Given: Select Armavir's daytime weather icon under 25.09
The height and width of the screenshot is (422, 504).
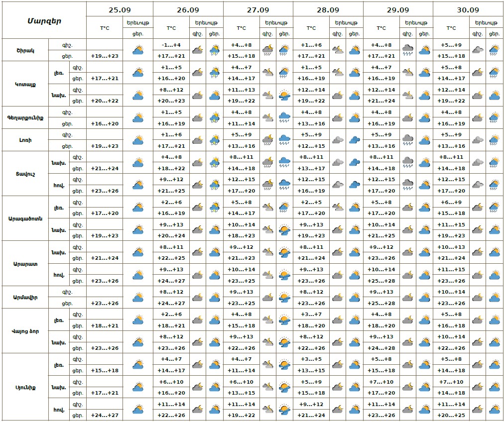Looking at the screenshot, I should coord(138,298).
